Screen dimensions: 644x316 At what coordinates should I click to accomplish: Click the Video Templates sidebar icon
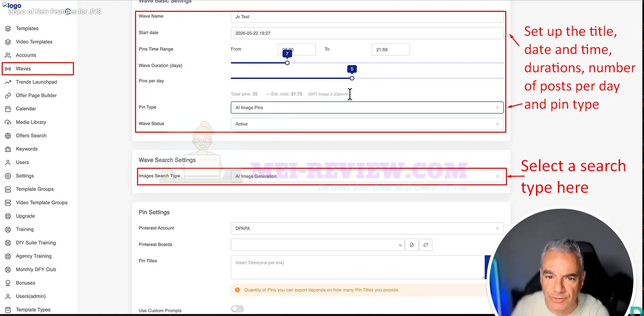pyautogui.click(x=8, y=42)
